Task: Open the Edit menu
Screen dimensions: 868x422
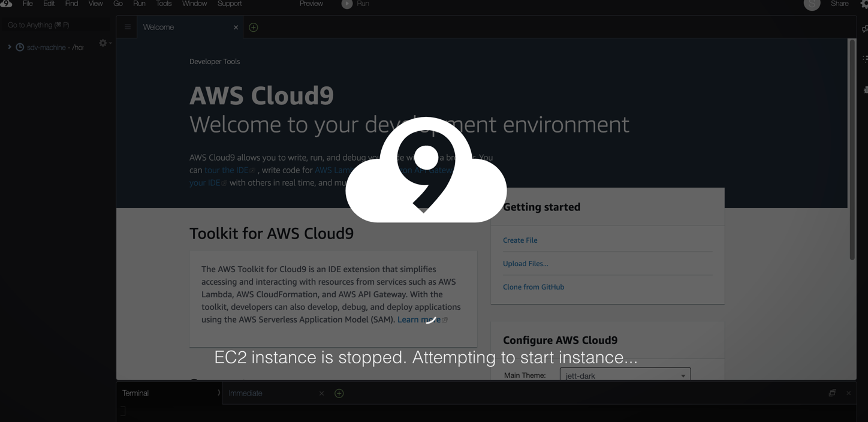Action: [x=49, y=4]
